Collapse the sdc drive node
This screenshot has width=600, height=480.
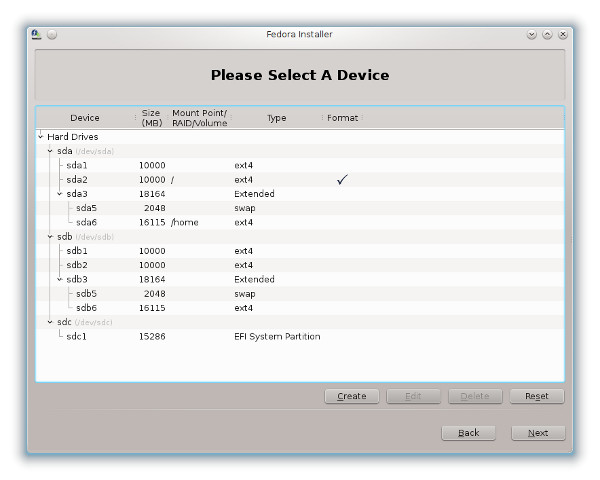tap(50, 322)
